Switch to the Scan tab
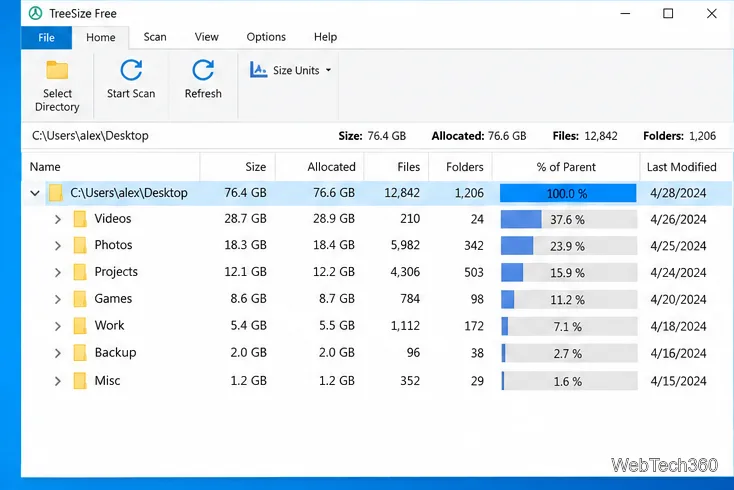Image resolution: width=734 pixels, height=490 pixels. [x=155, y=37]
